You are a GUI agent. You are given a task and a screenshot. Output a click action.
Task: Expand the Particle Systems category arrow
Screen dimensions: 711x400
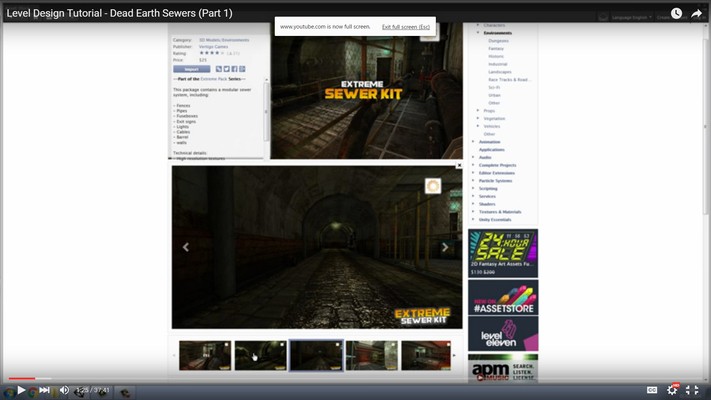(473, 180)
